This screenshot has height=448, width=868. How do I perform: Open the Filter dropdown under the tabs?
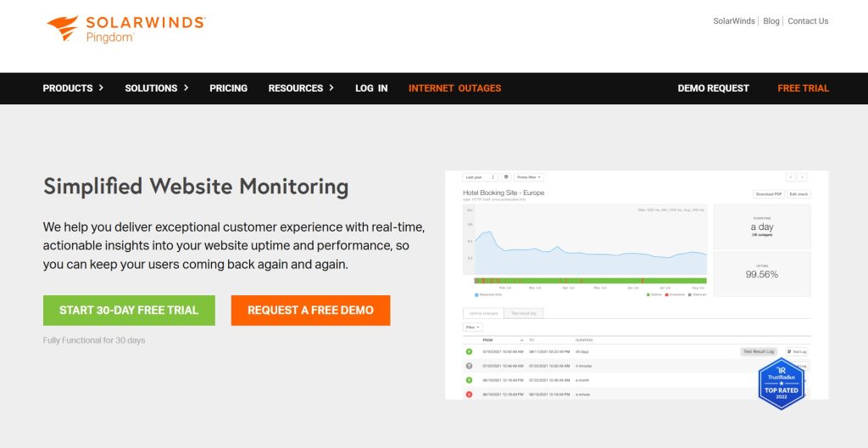click(x=473, y=328)
